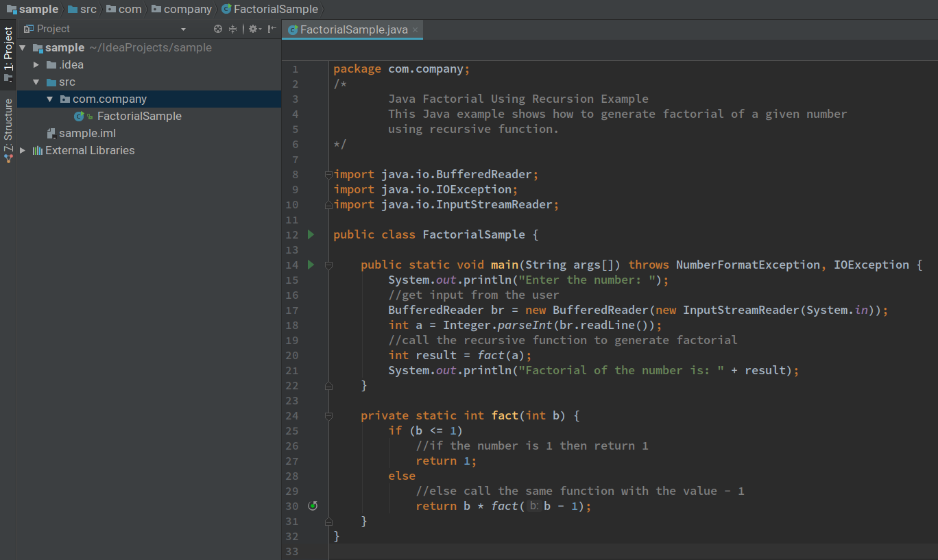Click 'import java.io.BufferedReader;' text

tap(436, 174)
